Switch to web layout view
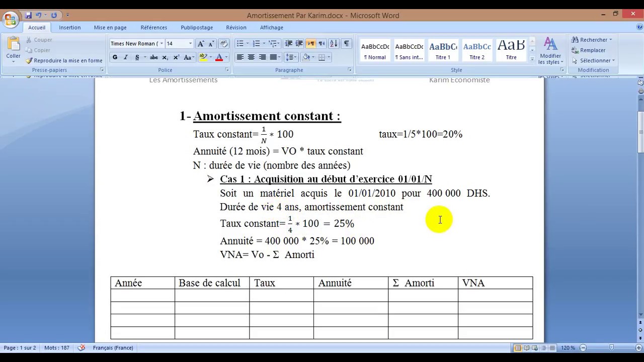Screen dimensions: 644x362 pyautogui.click(x=535, y=348)
